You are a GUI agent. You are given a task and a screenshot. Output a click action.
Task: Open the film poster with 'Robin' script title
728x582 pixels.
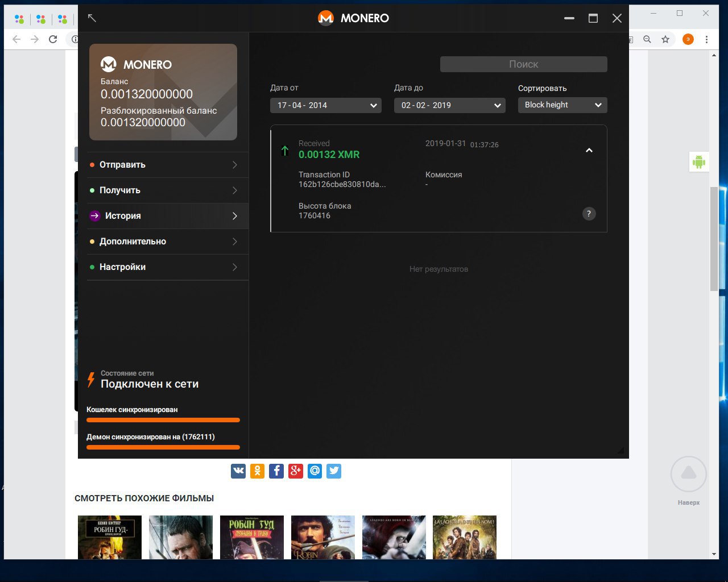click(323, 537)
